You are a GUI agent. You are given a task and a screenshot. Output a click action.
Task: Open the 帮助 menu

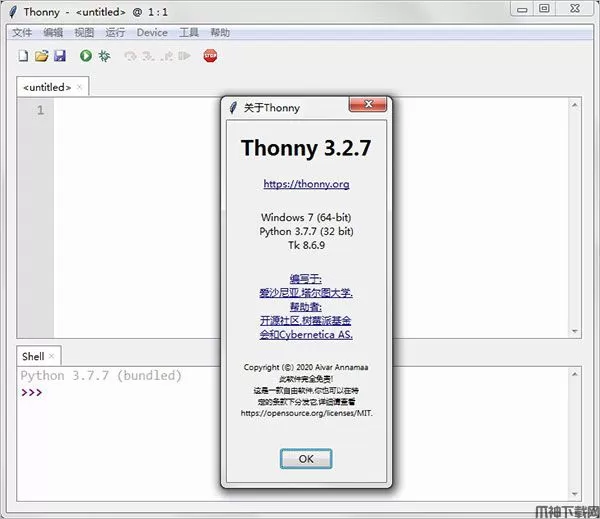pyautogui.click(x=220, y=33)
